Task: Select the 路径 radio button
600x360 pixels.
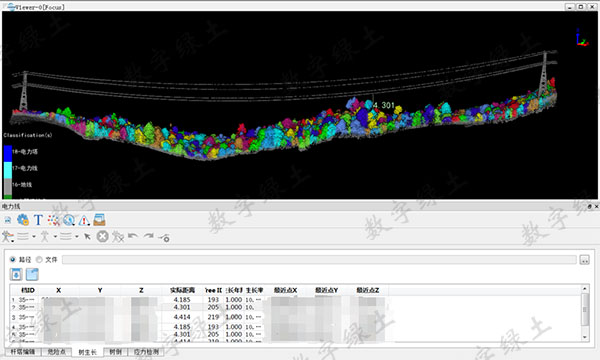Action: [x=13, y=260]
